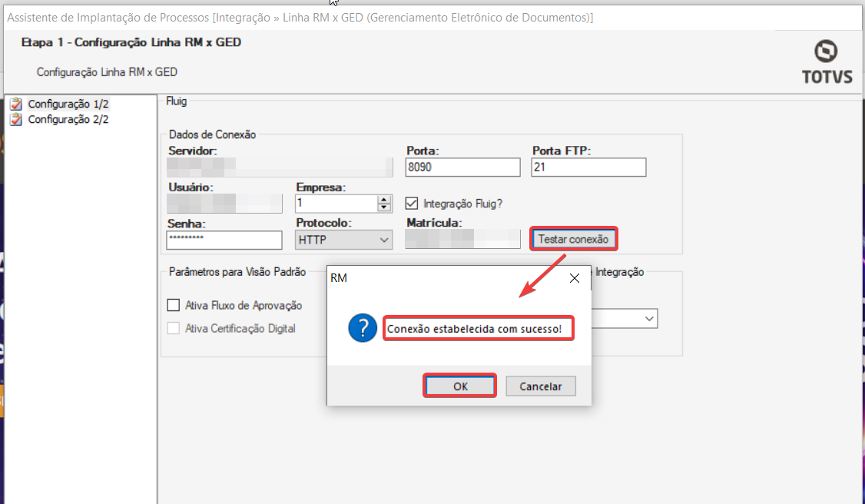Image resolution: width=865 pixels, height=504 pixels.
Task: Click the Matrícula input field
Action: click(462, 239)
